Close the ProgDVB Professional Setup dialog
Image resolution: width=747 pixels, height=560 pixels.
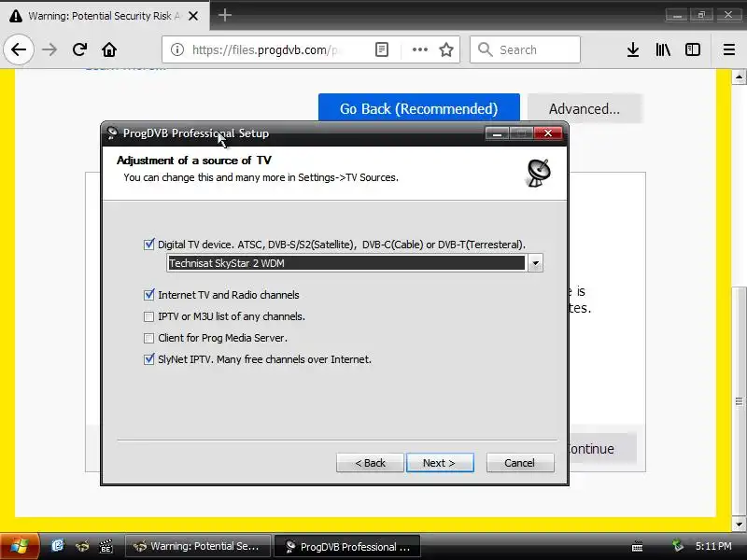pos(548,133)
